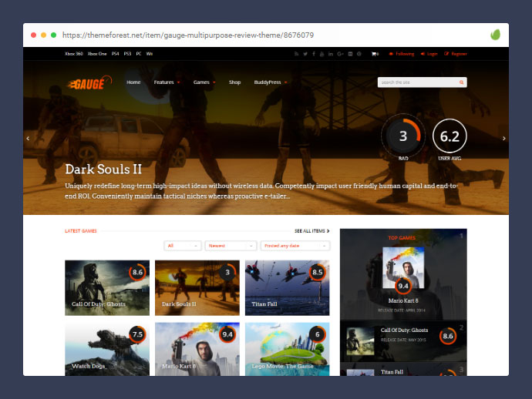Open the Following link
The image size is (532, 399).
tap(402, 54)
